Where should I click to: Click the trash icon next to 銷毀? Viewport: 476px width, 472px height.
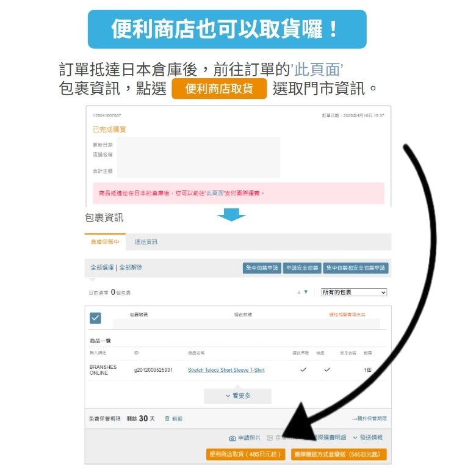click(167, 418)
